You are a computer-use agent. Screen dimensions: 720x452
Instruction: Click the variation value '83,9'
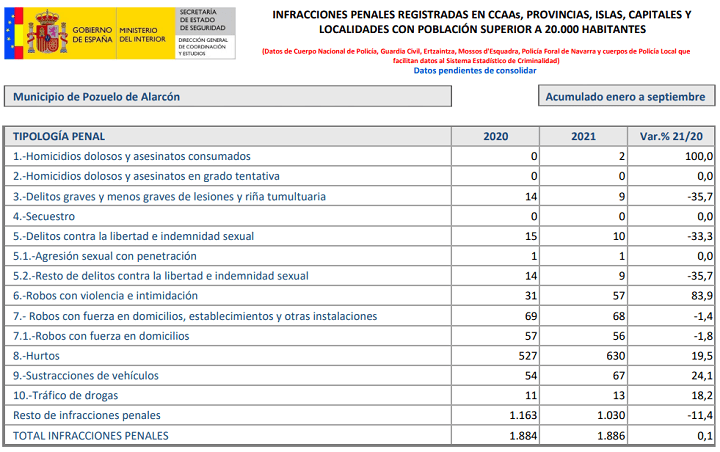pos(702,295)
